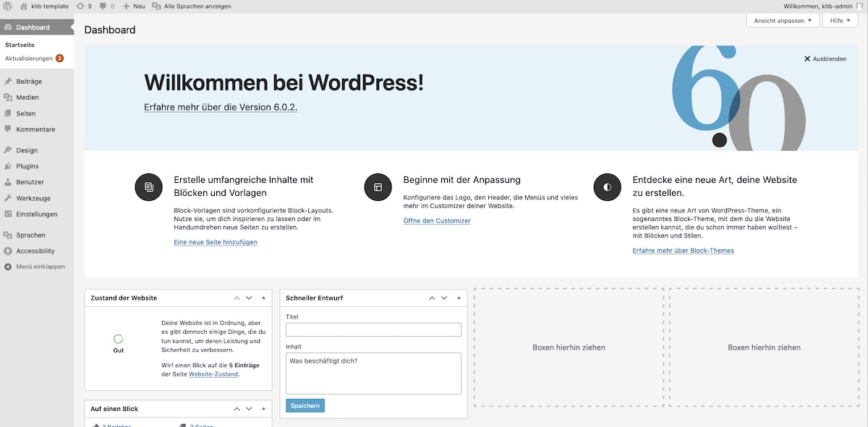Move Schneller Entwurf box up
This screenshot has height=427, width=868.
tap(432, 298)
